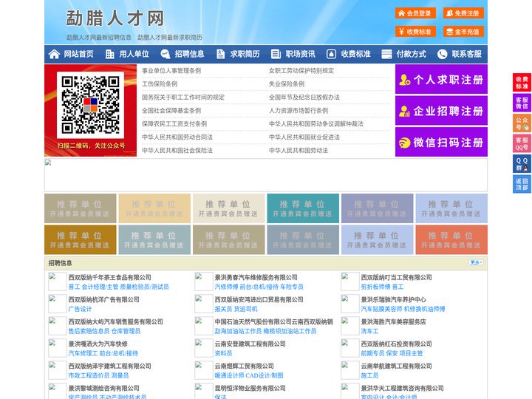The width and height of the screenshot is (532, 399).
Task: Open 中华人民共和国劳动合同法 link
Action: click(177, 137)
